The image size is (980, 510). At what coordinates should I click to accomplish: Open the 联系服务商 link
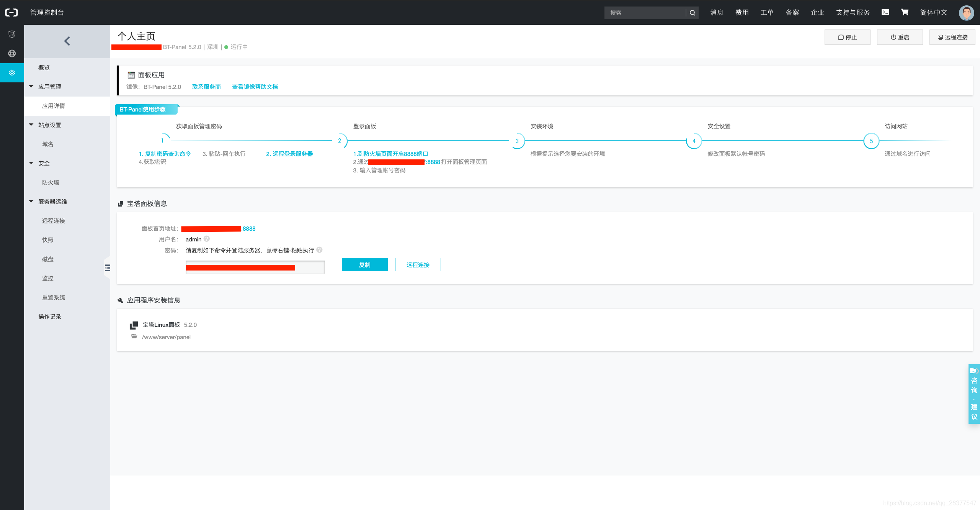[x=206, y=87]
